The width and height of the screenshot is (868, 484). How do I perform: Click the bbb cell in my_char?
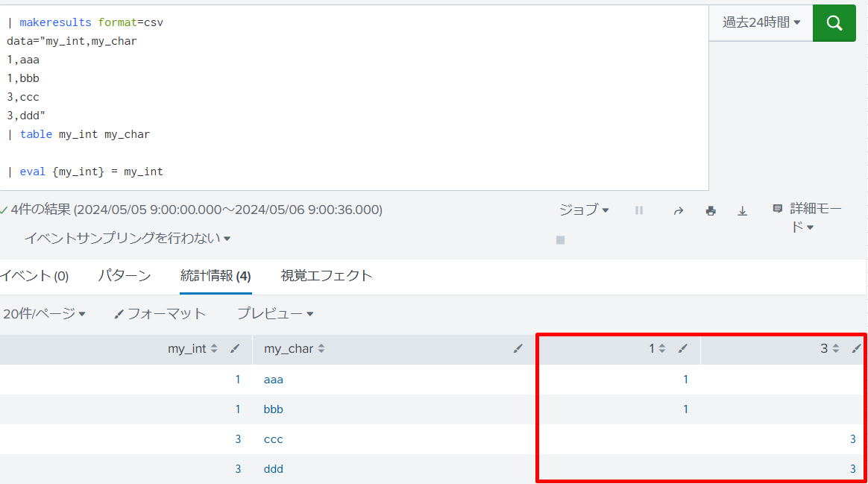coord(274,409)
